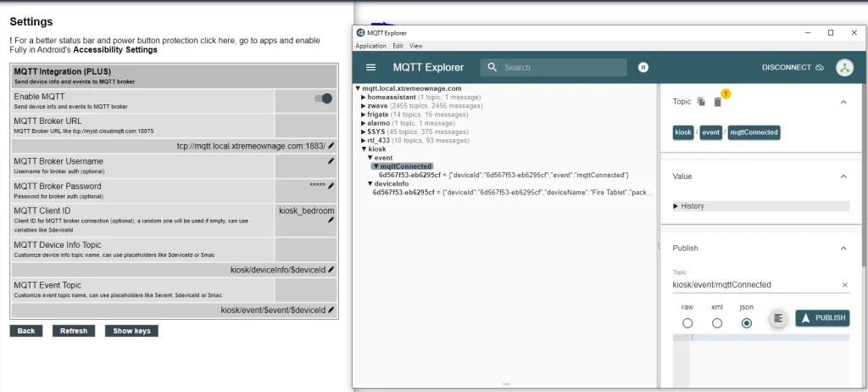Click the kiosk/deviceInfo/$deviceId value
Viewport: 868px width, 392px height.
278,270
